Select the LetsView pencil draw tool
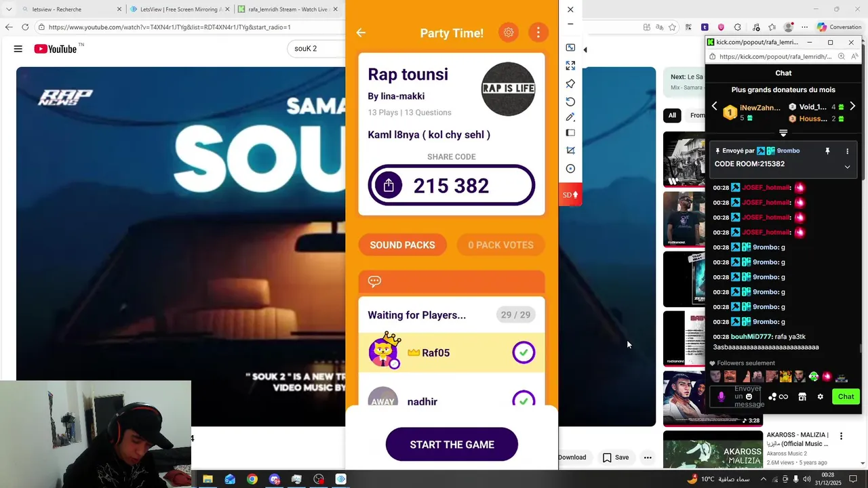 click(x=570, y=117)
